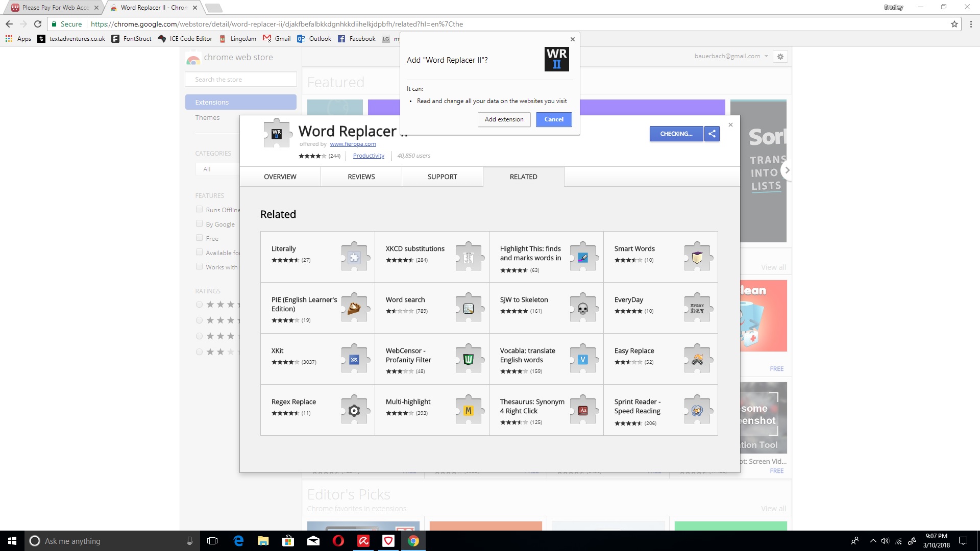980x551 pixels.
Task: Click the share icon next to CHECKING button
Action: click(x=712, y=134)
